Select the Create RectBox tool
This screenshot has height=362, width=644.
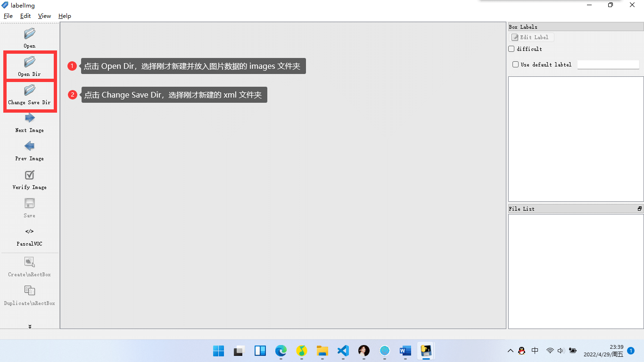click(30, 262)
